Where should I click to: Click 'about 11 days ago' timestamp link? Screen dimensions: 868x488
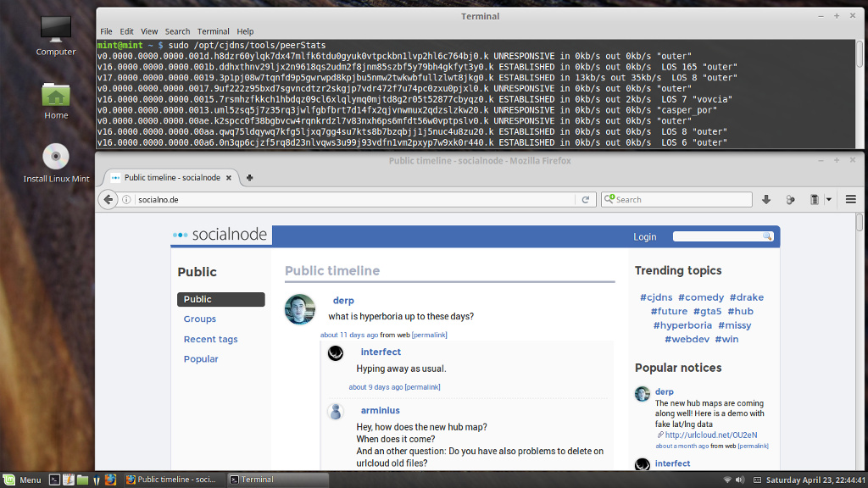[x=349, y=335]
